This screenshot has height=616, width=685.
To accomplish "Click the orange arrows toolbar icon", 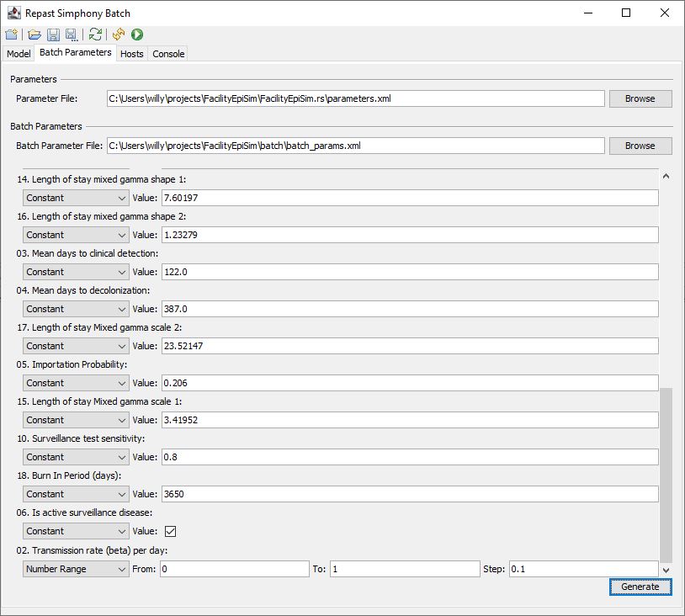I will 119,35.
